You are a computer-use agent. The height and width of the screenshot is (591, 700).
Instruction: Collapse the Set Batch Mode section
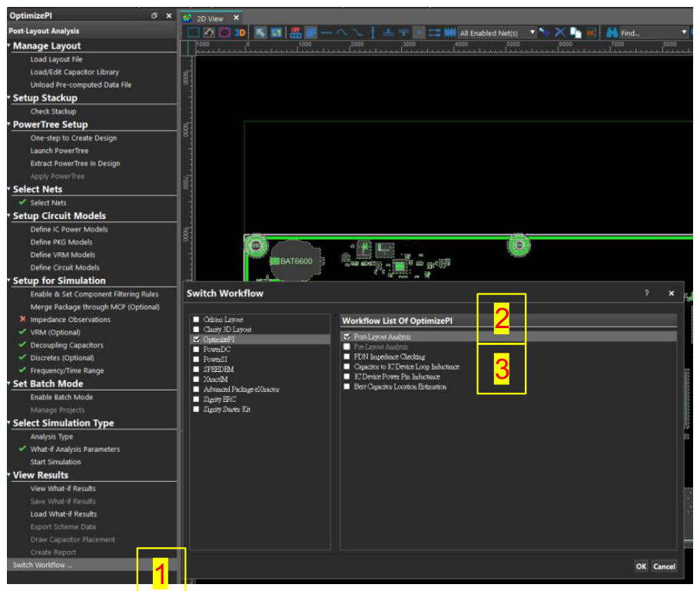coord(9,383)
